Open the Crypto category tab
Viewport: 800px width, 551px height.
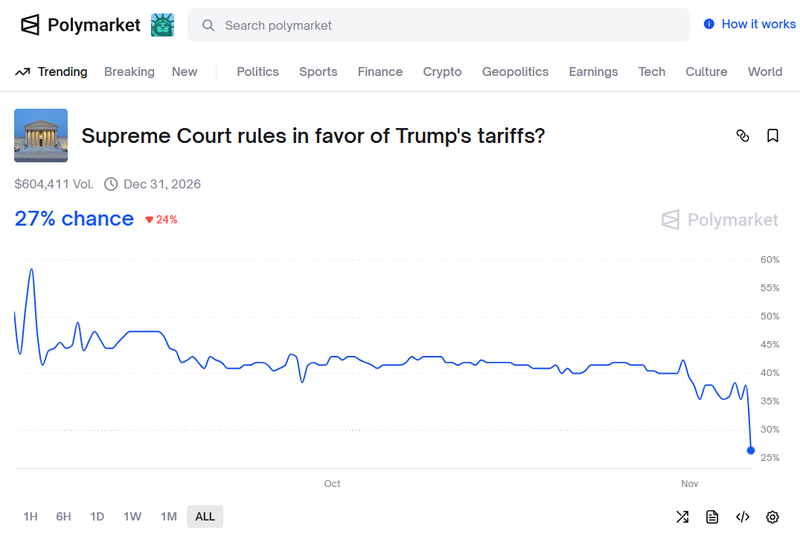pos(442,72)
